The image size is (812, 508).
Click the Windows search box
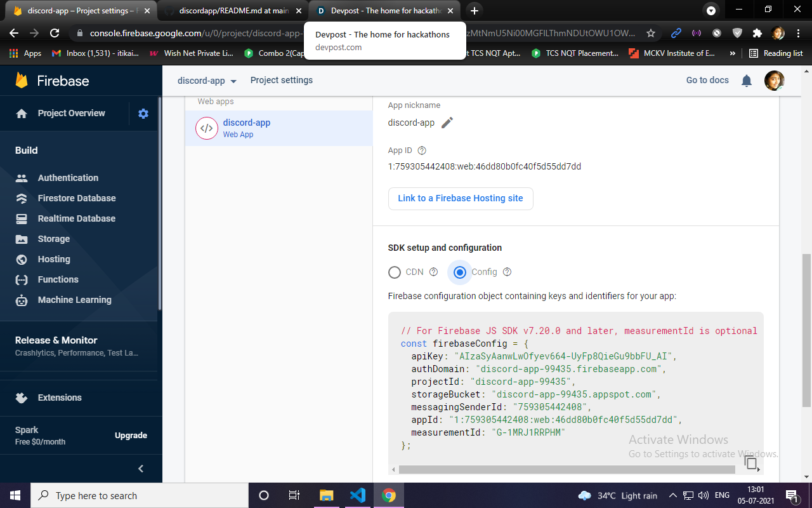pyautogui.click(x=138, y=495)
